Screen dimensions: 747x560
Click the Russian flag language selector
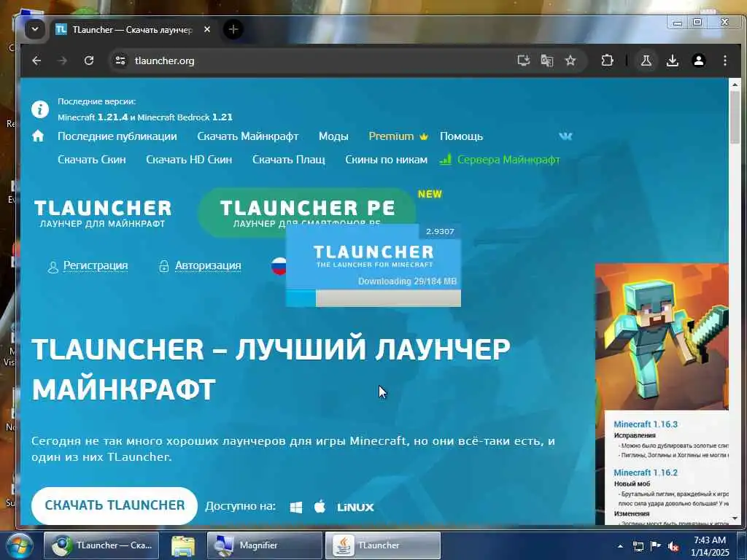[279, 266]
